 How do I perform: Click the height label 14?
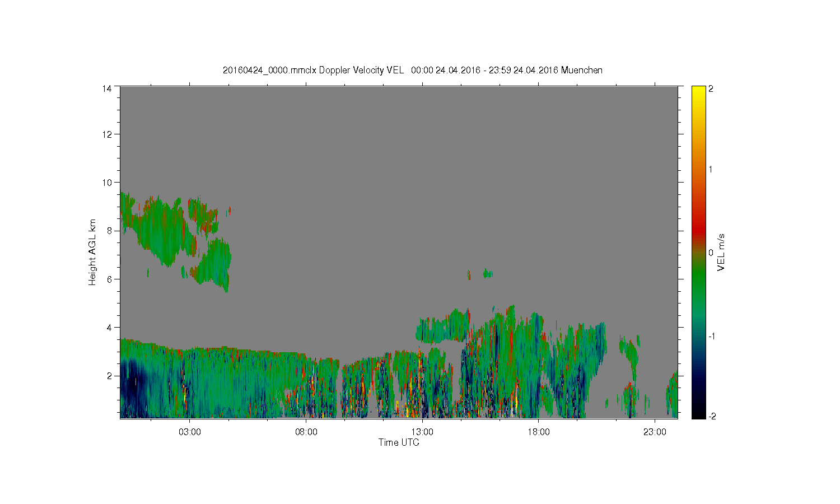tap(106, 88)
